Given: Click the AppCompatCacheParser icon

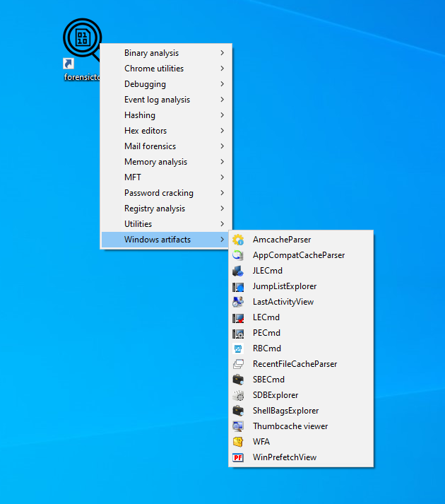Looking at the screenshot, I should tap(238, 255).
